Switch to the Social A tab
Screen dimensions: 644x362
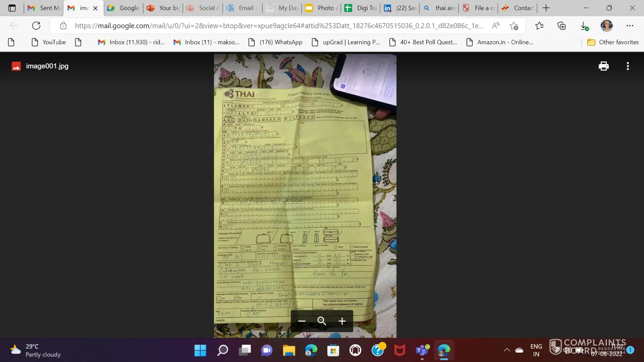pyautogui.click(x=203, y=8)
